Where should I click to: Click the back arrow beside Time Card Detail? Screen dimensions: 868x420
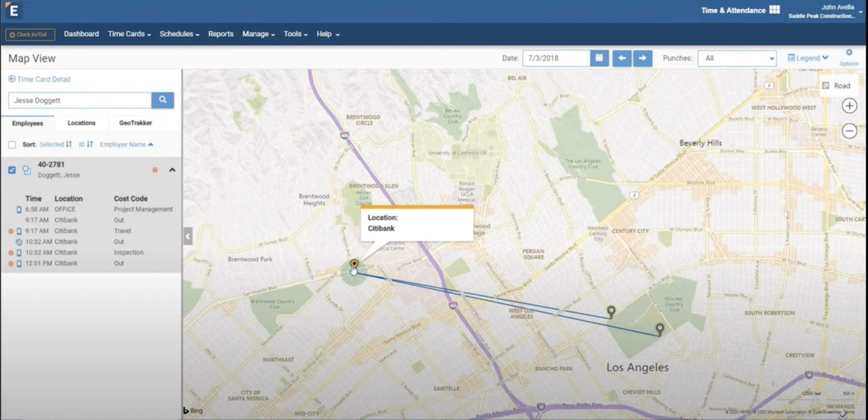[x=12, y=79]
